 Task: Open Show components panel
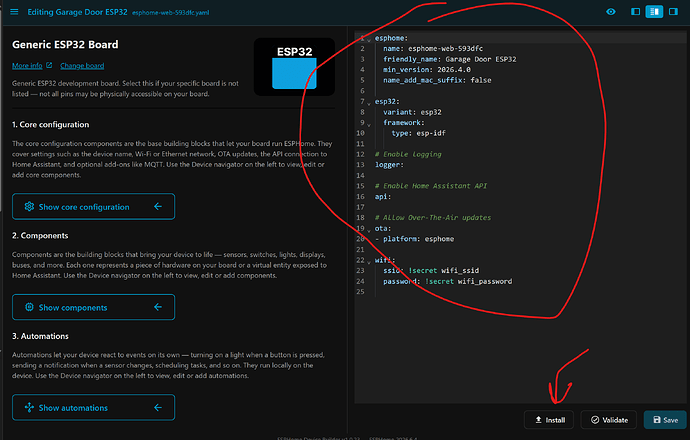click(x=93, y=307)
